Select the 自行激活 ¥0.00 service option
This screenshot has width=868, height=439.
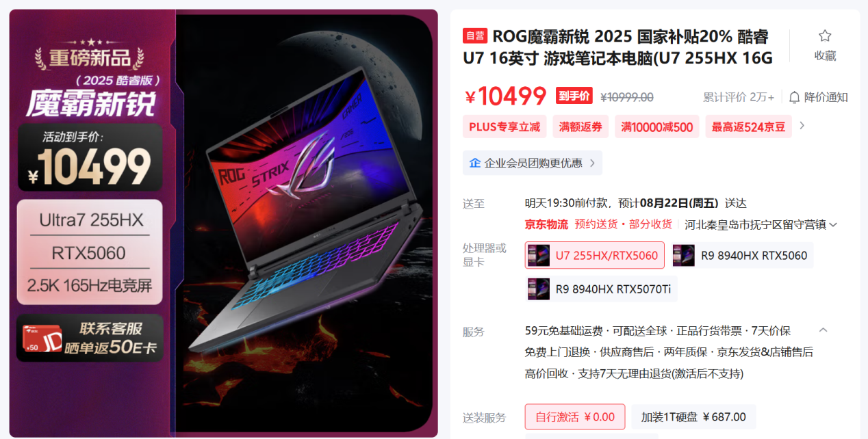coord(575,417)
